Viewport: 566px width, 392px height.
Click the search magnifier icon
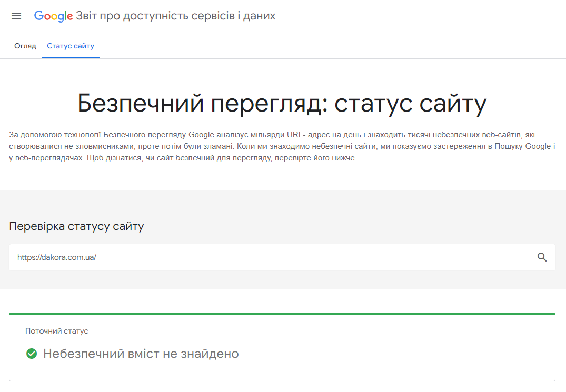click(542, 257)
